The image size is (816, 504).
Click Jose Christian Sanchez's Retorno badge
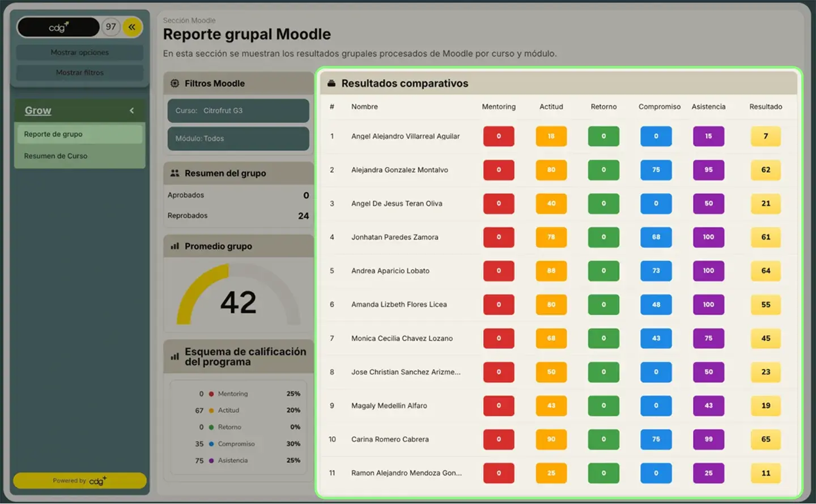coord(603,372)
